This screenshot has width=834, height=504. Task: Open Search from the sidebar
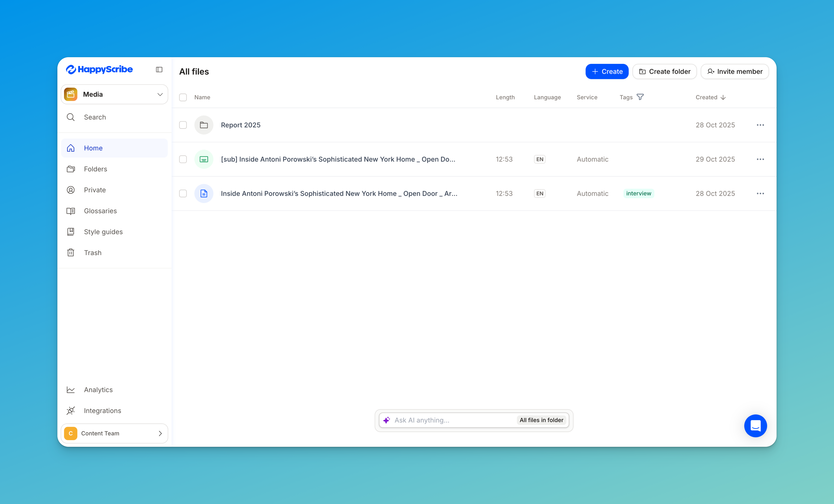click(x=95, y=117)
